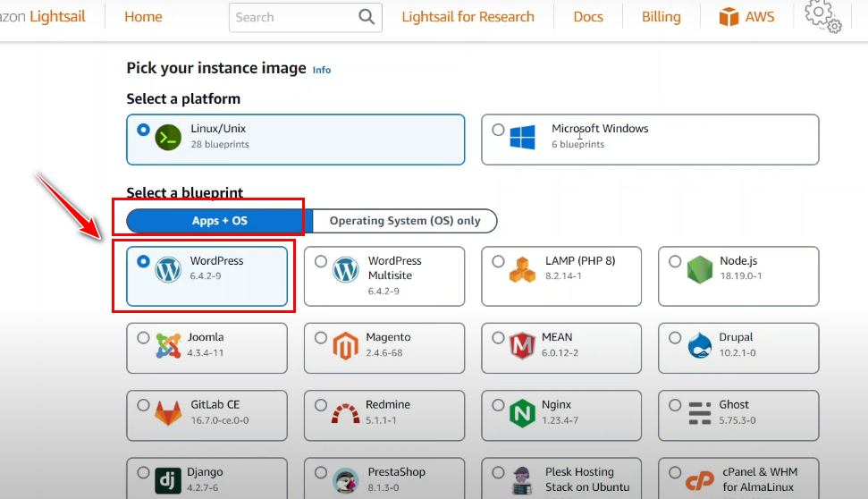Click the 'Pick your instance image' heading
This screenshot has height=499, width=868.
216,68
